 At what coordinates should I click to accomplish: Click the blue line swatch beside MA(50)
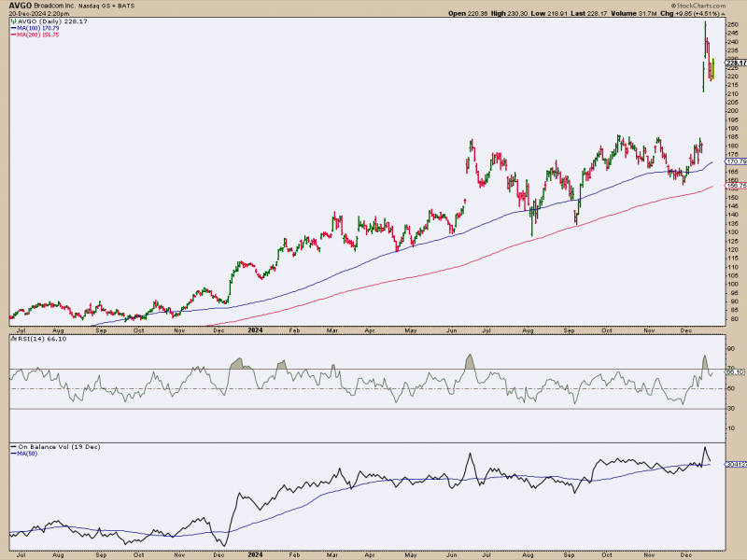(x=13, y=454)
